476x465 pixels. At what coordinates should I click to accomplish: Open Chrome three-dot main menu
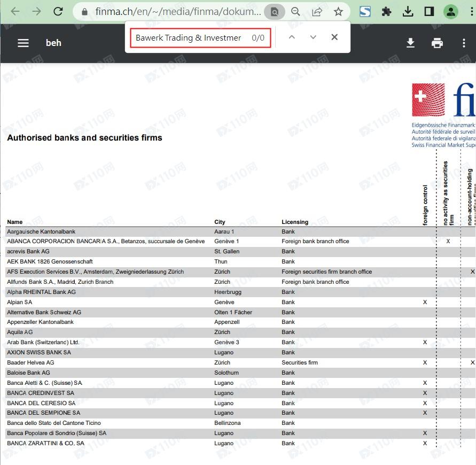click(x=469, y=11)
